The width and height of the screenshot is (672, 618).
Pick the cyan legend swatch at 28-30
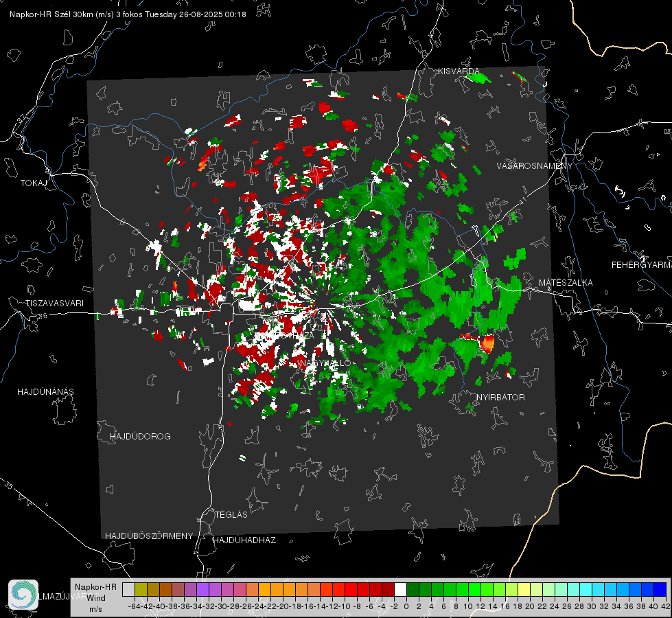click(x=586, y=589)
